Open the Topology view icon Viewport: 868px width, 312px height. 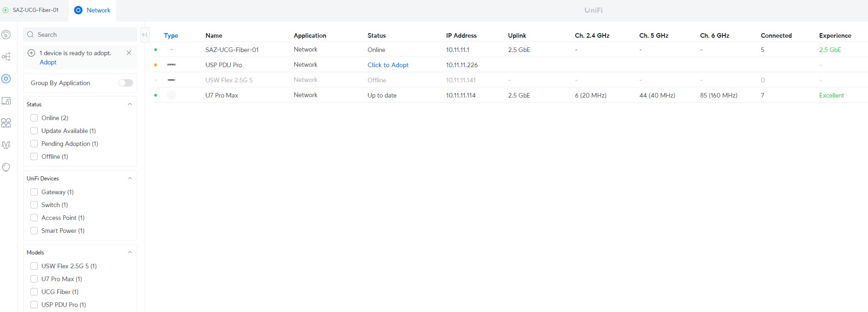(6, 57)
